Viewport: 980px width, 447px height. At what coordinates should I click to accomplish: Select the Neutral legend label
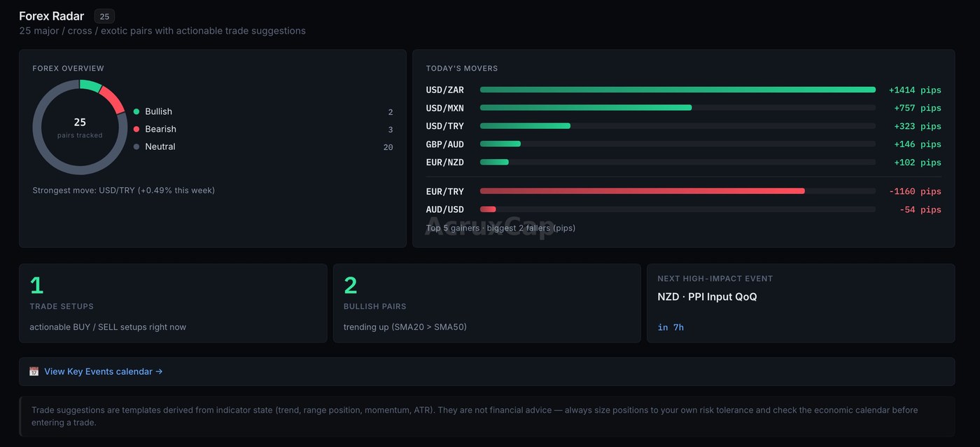pos(160,146)
